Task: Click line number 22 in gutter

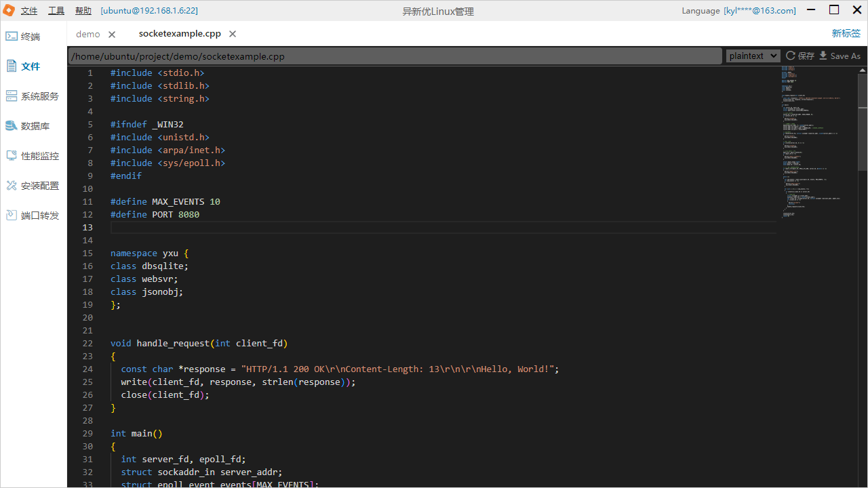Action: [x=87, y=343]
